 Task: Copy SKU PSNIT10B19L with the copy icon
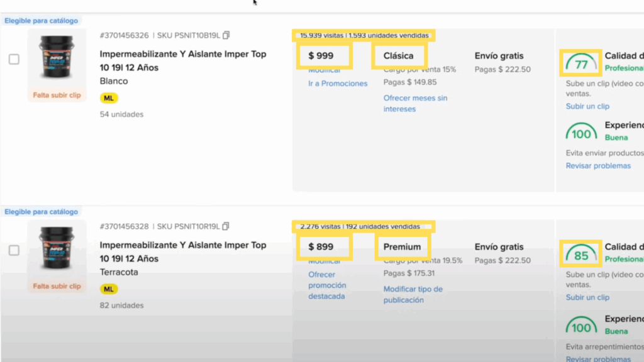(x=226, y=35)
